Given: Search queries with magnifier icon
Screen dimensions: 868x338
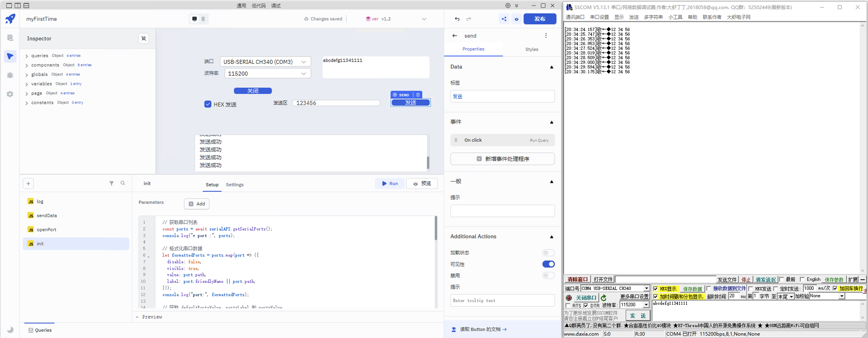Looking at the screenshot, I should tap(123, 183).
